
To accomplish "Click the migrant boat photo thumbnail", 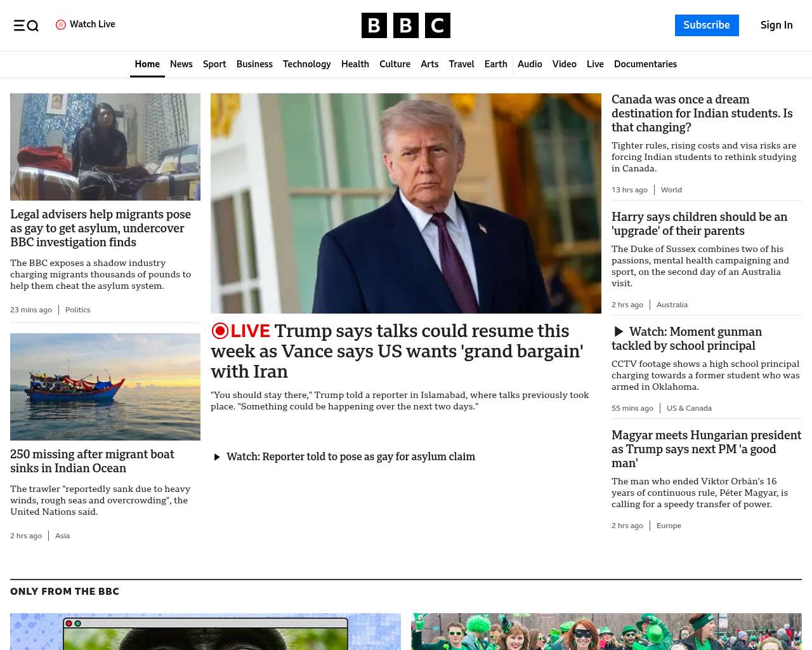I will coord(105,387).
